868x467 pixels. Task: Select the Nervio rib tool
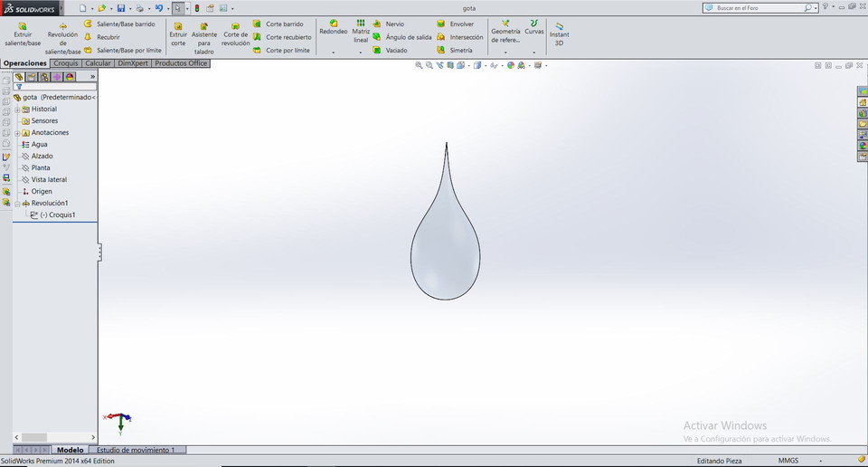coord(389,24)
